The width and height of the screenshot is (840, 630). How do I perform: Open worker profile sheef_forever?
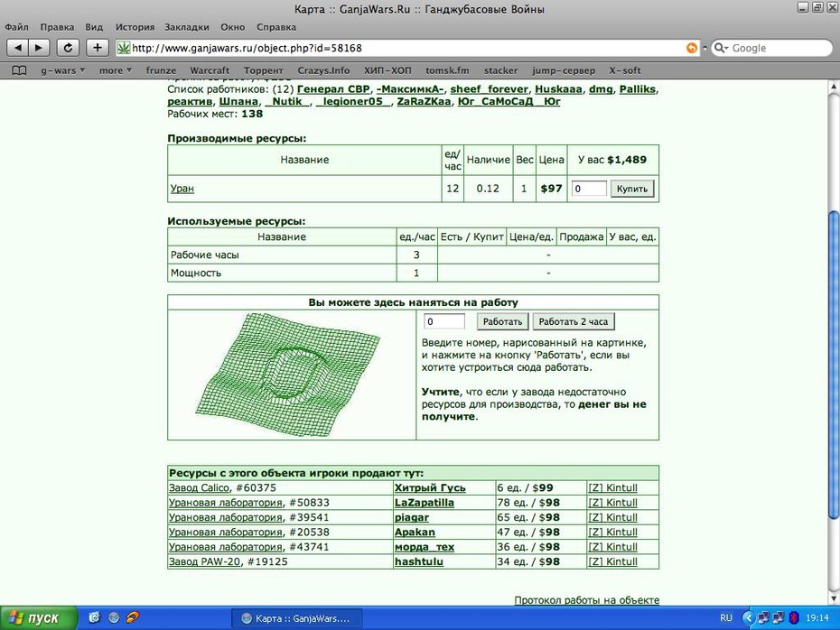click(x=490, y=89)
